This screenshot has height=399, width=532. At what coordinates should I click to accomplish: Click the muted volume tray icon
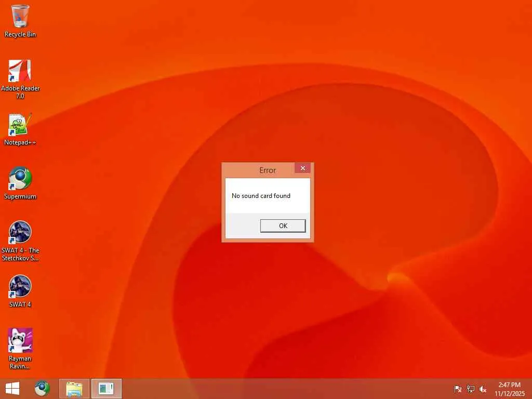483,389
